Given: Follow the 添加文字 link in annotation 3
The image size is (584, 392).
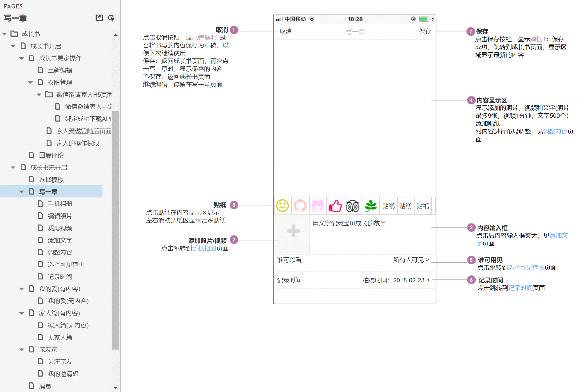Looking at the screenshot, I should pos(558,235).
